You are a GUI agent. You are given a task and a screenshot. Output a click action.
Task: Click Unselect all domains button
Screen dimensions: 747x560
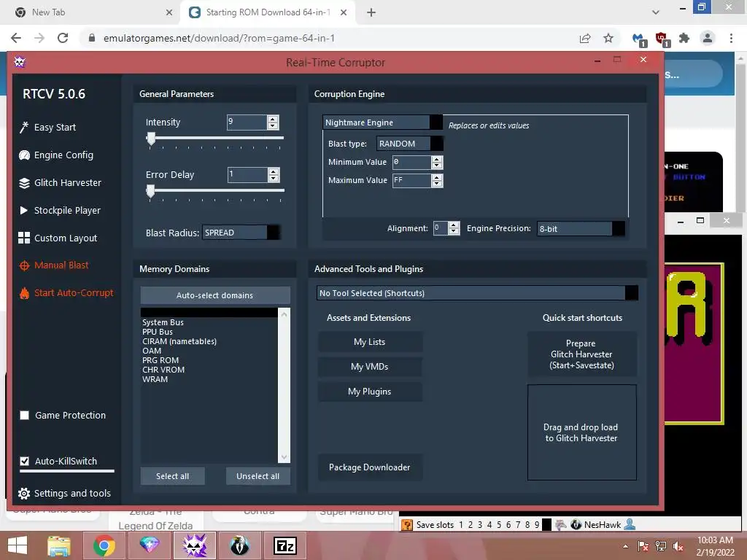258,476
